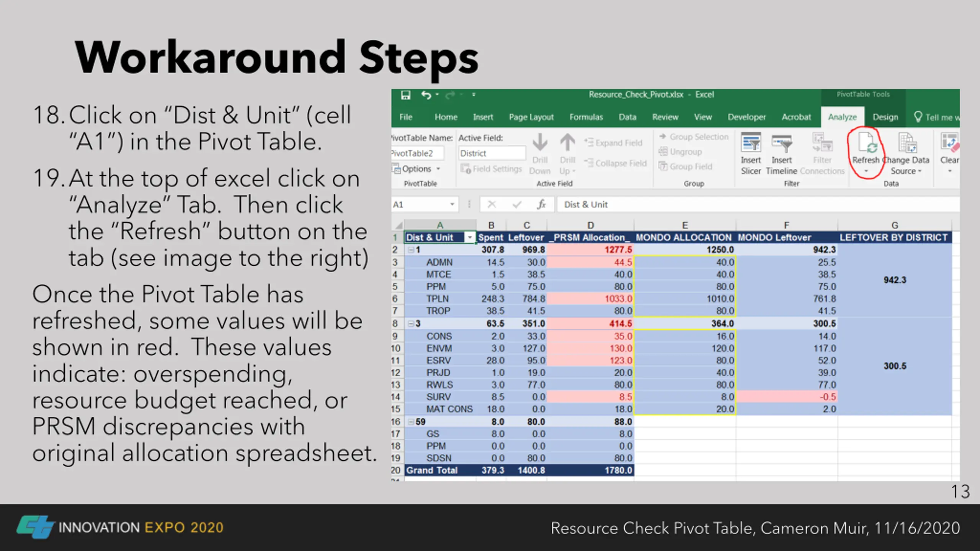Click Group Selection
The image size is (980, 551).
pyautogui.click(x=694, y=137)
